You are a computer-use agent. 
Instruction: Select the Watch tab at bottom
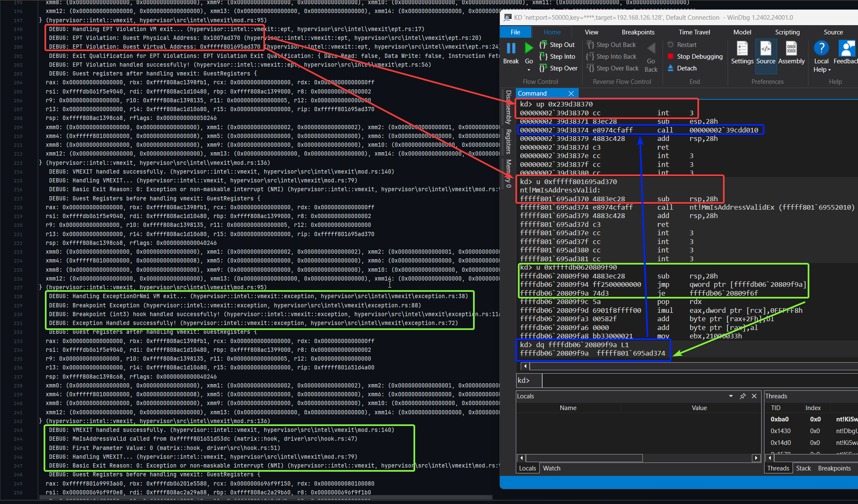pos(551,468)
